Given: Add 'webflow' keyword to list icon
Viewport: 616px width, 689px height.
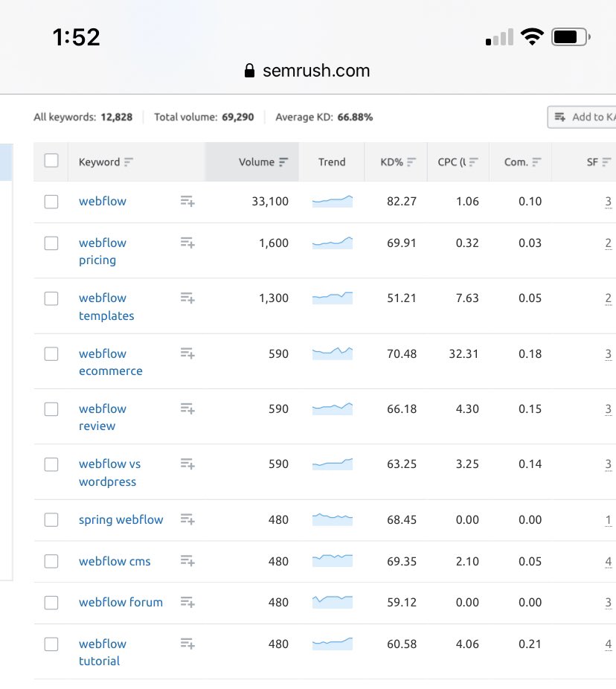Looking at the screenshot, I should tap(187, 201).
